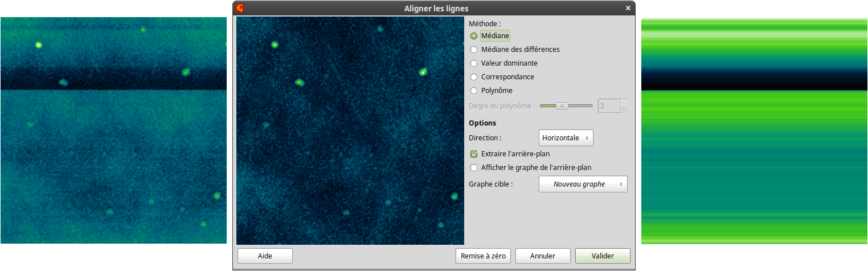Close the Aligner les lignes dialog
Screen dimensions: 868x271
(x=628, y=8)
